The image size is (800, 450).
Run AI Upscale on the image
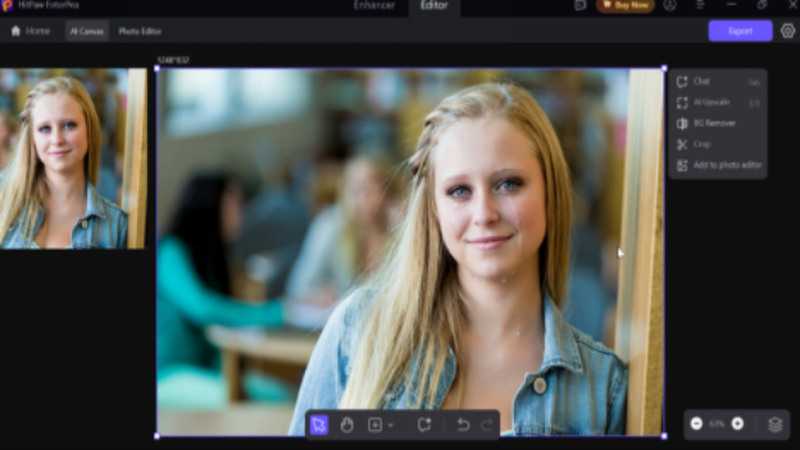point(718,103)
